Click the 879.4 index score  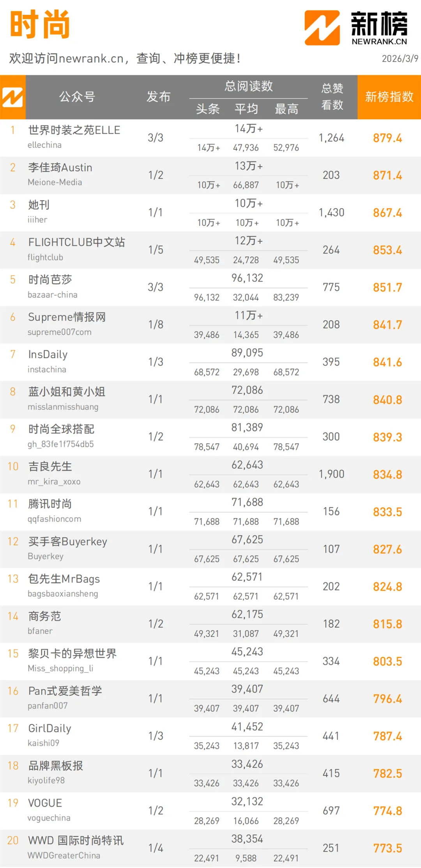tap(387, 138)
